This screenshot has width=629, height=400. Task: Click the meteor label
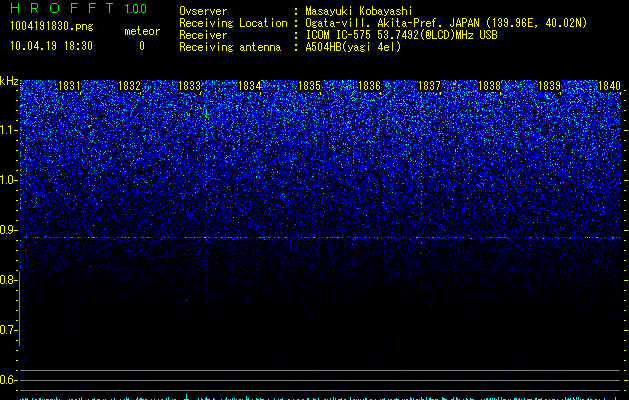click(142, 31)
